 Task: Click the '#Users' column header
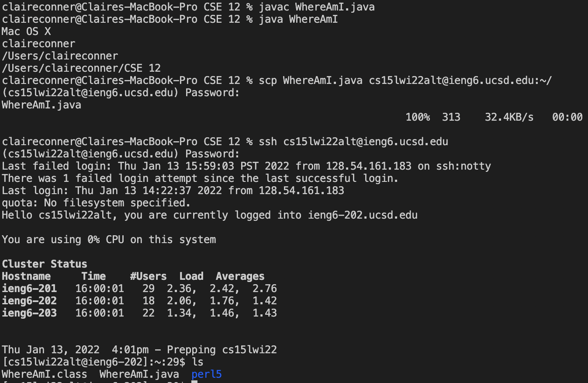(x=149, y=276)
